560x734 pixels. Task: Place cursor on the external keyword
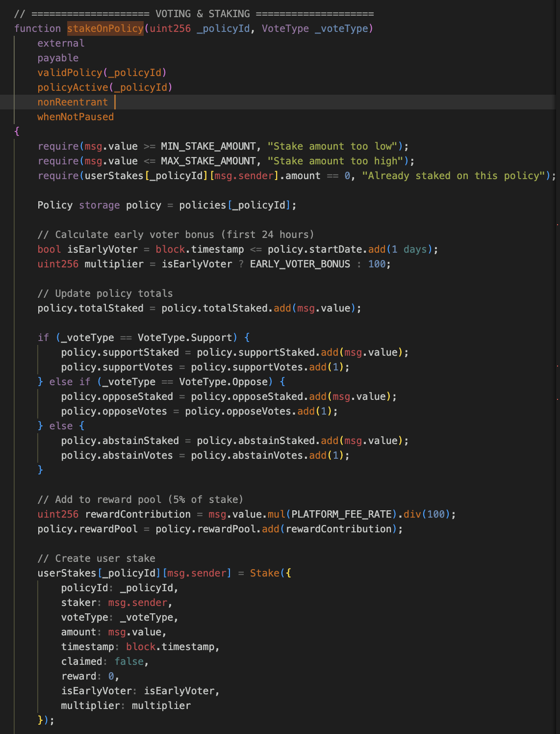tap(61, 43)
